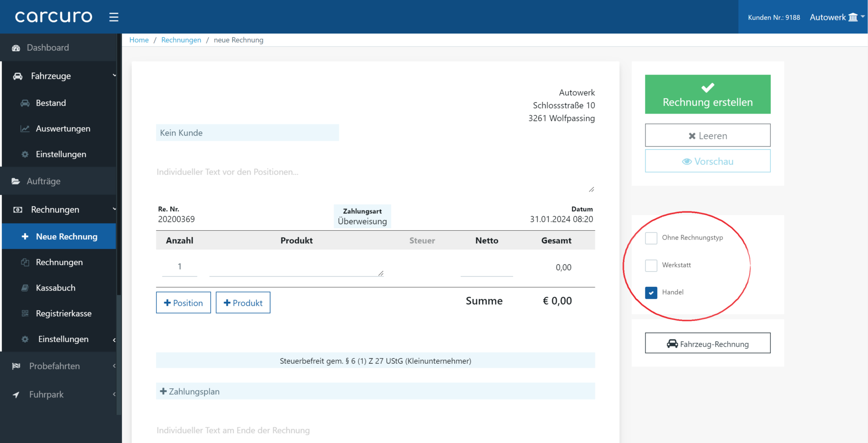Click the Kunden Nr.: 9188 label
Screen dimensions: 868x443
coord(774,17)
